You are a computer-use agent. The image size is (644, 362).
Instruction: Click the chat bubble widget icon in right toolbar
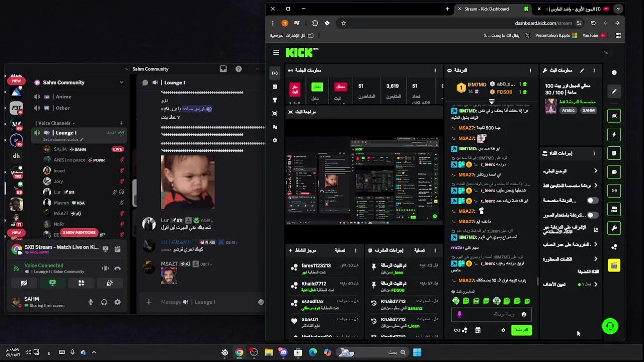[x=614, y=172]
